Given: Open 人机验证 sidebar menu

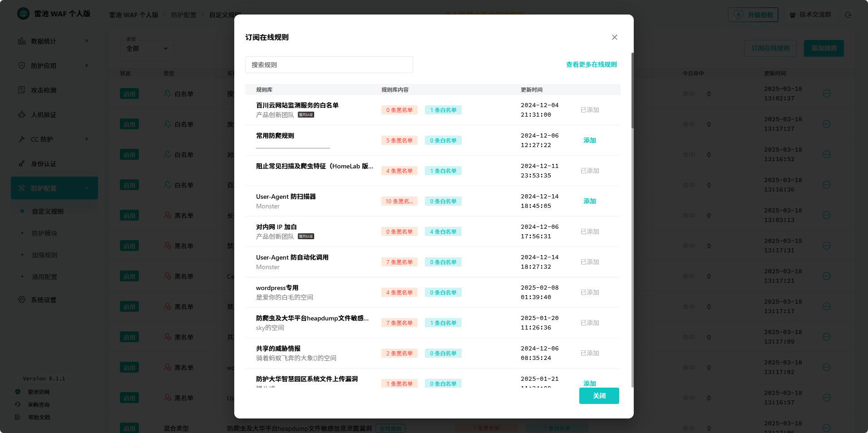Looking at the screenshot, I should coord(54,115).
